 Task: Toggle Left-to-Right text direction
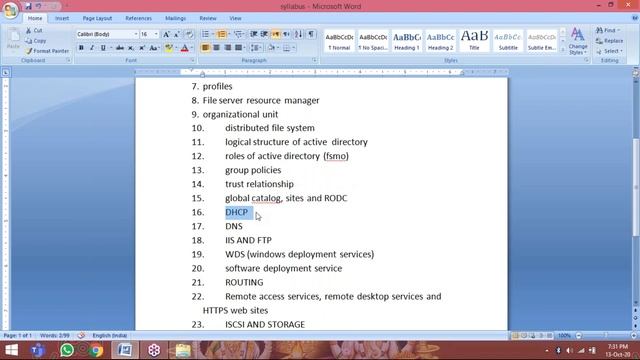coord(276,34)
